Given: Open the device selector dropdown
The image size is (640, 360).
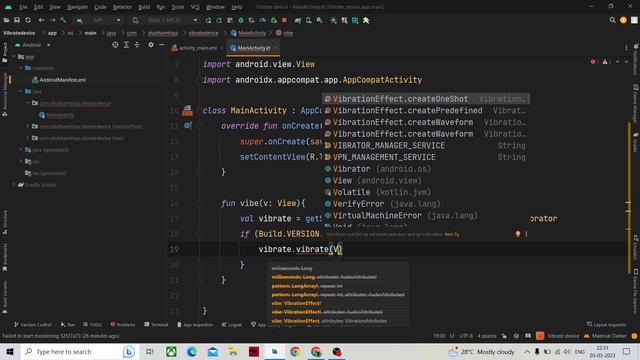Looking at the screenshot, I should (165, 20).
